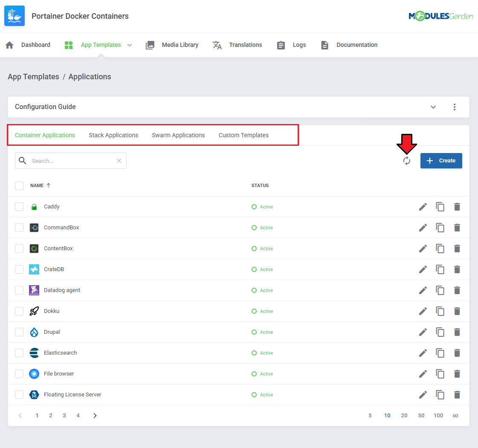
Task: Toggle the select-all checkbox in header
Action: (19, 185)
